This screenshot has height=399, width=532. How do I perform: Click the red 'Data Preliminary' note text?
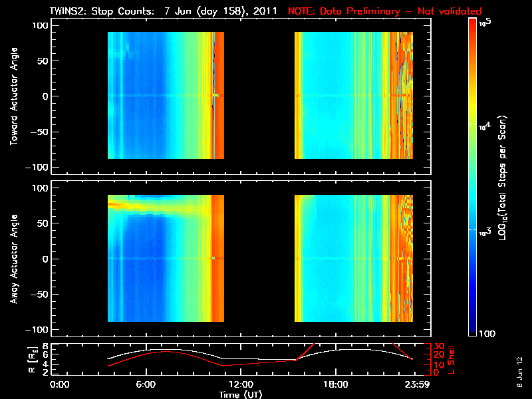click(385, 11)
